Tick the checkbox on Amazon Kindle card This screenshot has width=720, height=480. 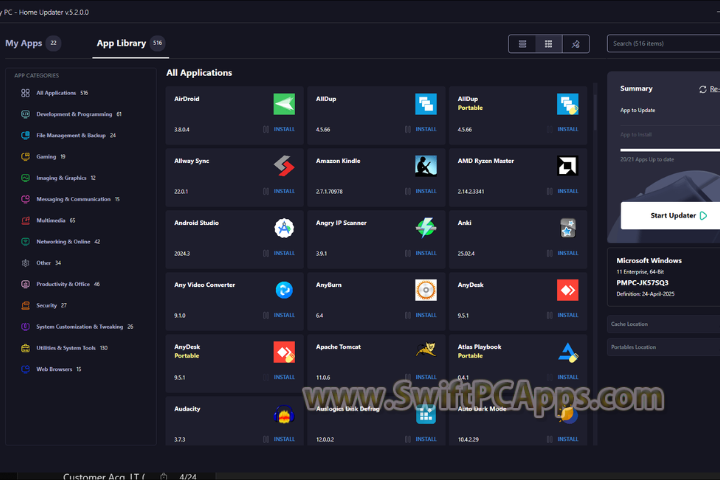[x=408, y=192]
